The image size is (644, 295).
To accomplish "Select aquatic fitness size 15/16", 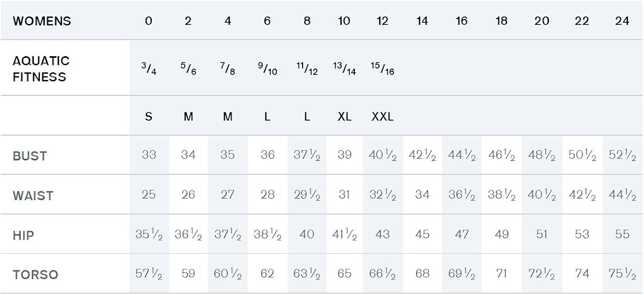I will [x=383, y=69].
